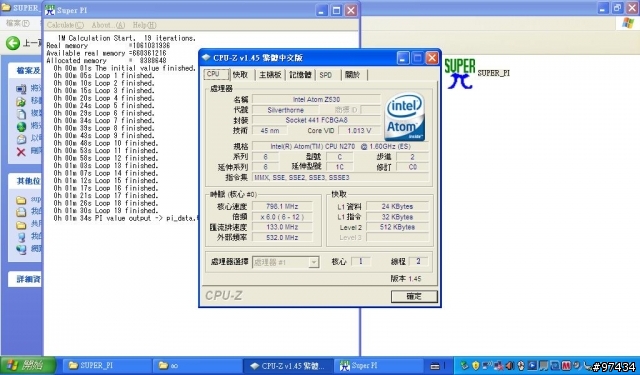Click the red M icon in system tray

tap(566, 365)
